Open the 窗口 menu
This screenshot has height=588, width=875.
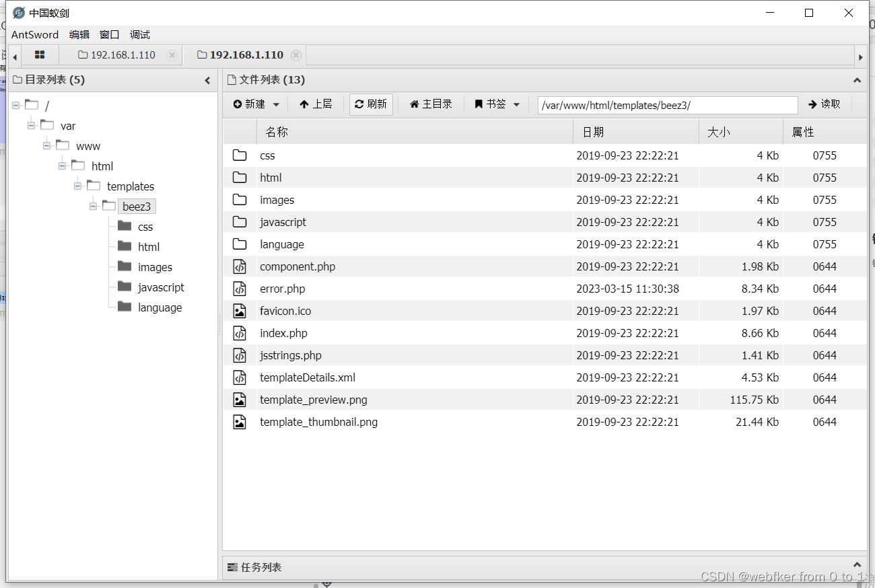[109, 35]
